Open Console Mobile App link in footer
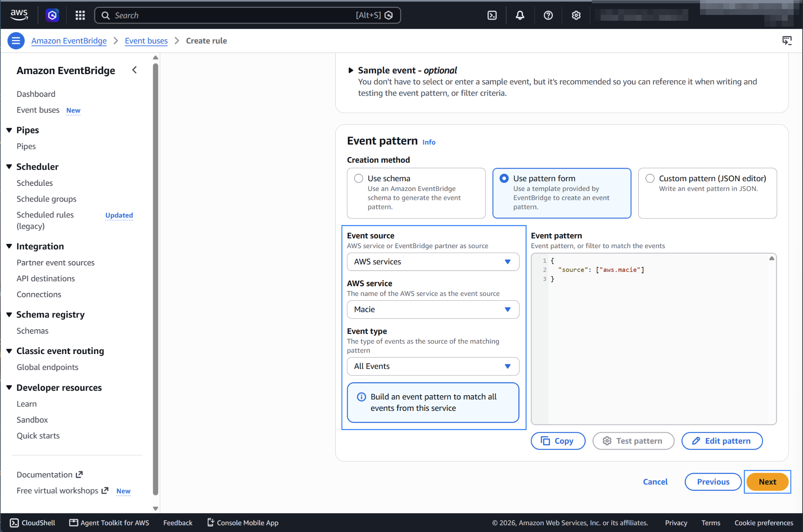Image resolution: width=803 pixels, height=532 pixels. 243,523
